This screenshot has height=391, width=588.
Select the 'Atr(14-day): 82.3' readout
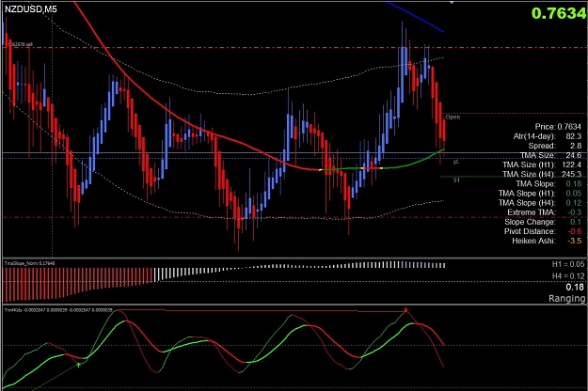pyautogui.click(x=548, y=136)
